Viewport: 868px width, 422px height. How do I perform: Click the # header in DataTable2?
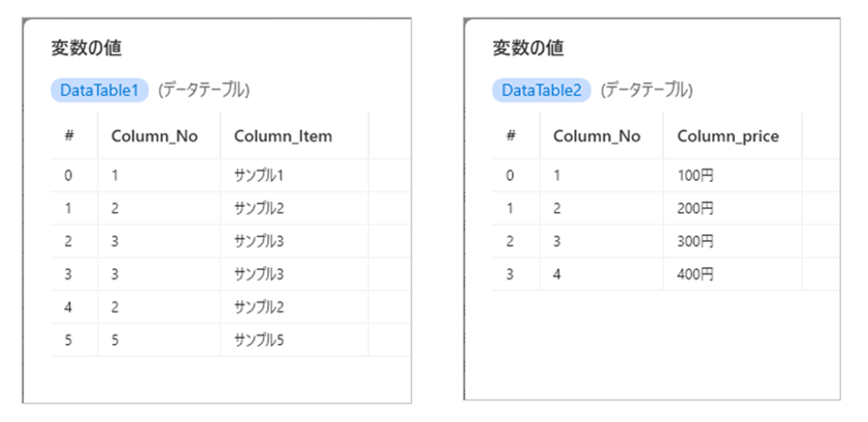[511, 136]
